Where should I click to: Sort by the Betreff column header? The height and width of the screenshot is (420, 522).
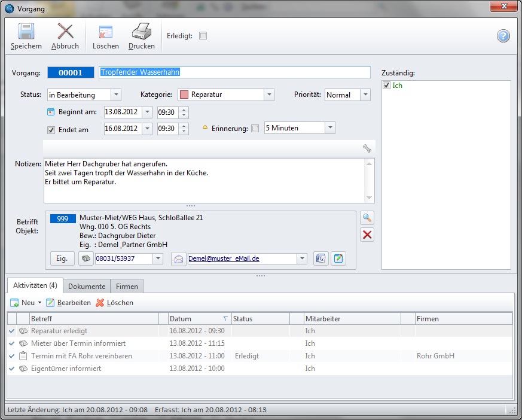tap(94, 319)
